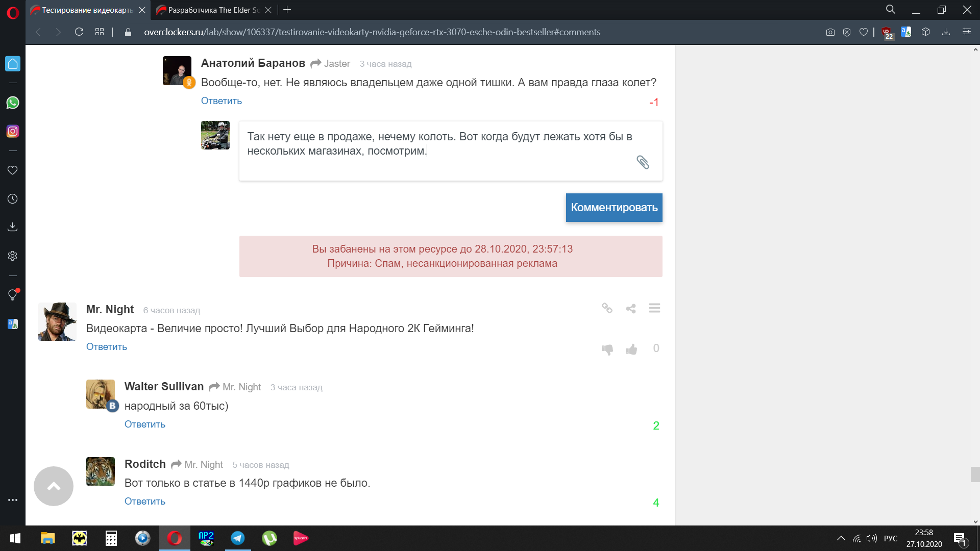The image size is (980, 551).
Task: Take snapshot using camera icon in address bar
Action: [x=830, y=32]
